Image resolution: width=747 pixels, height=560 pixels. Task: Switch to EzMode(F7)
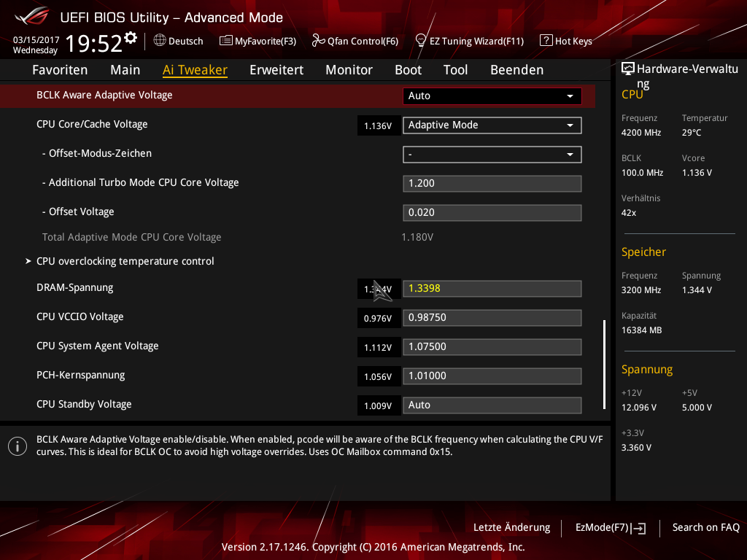click(x=611, y=528)
